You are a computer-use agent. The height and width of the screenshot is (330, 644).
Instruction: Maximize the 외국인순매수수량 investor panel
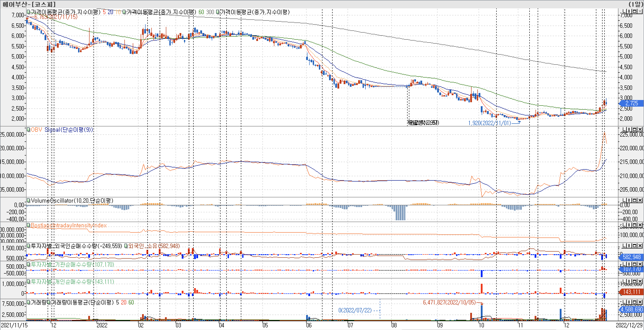coord(635,246)
